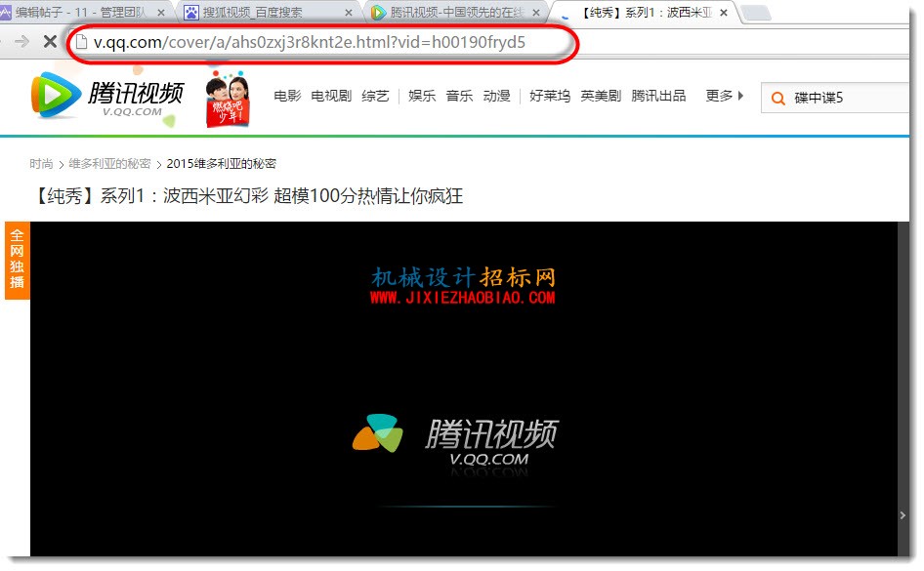Open the 好莱坞 navigation link

tap(550, 96)
